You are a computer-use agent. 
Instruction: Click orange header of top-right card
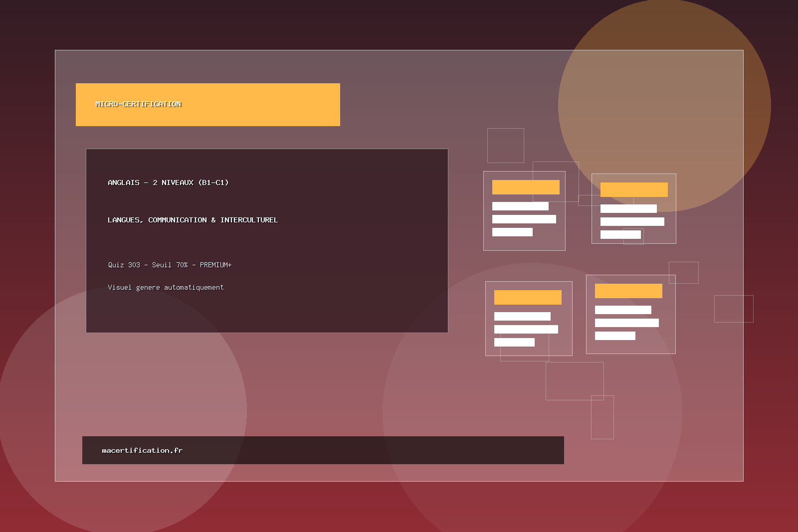coord(634,189)
